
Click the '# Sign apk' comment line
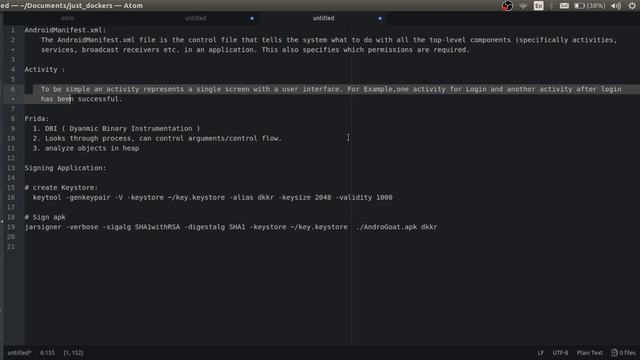coord(45,217)
